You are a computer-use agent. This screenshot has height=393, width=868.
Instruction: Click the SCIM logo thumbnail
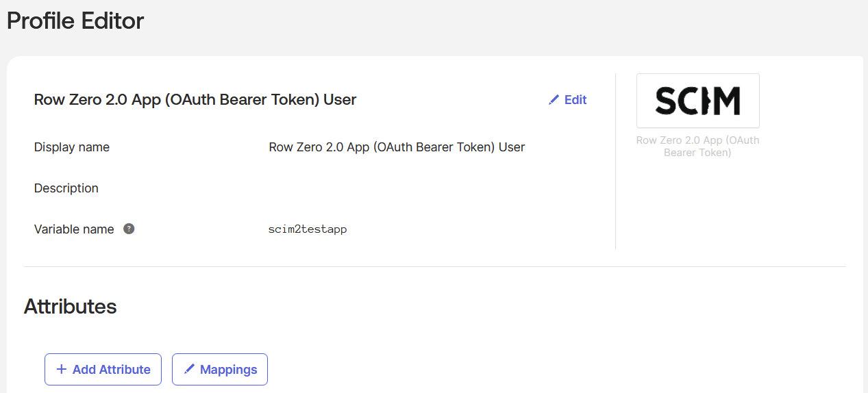point(697,101)
